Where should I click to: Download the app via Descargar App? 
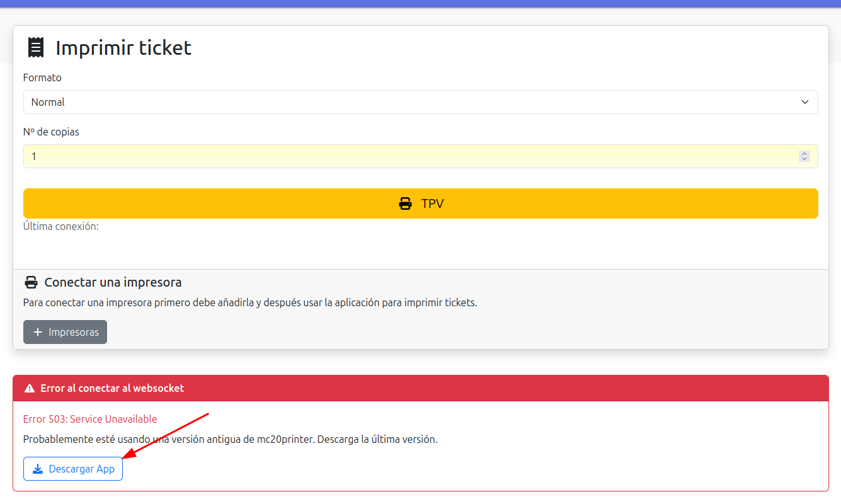click(73, 469)
